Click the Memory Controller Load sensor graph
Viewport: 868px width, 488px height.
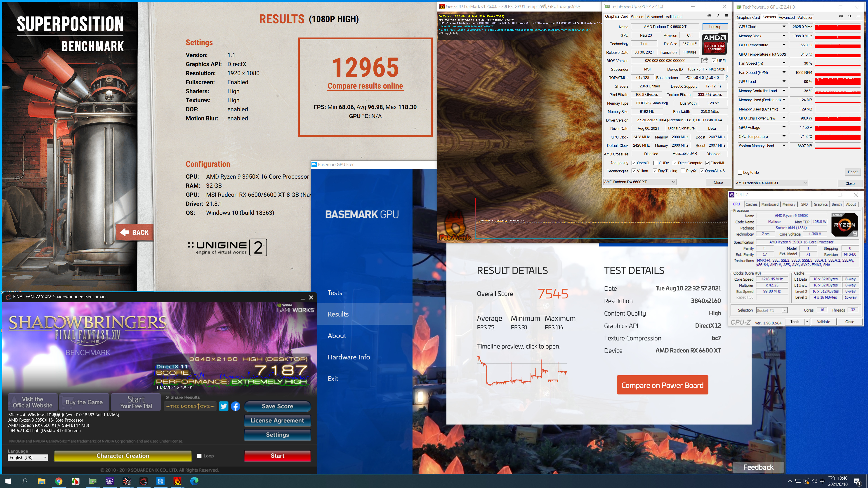click(838, 91)
